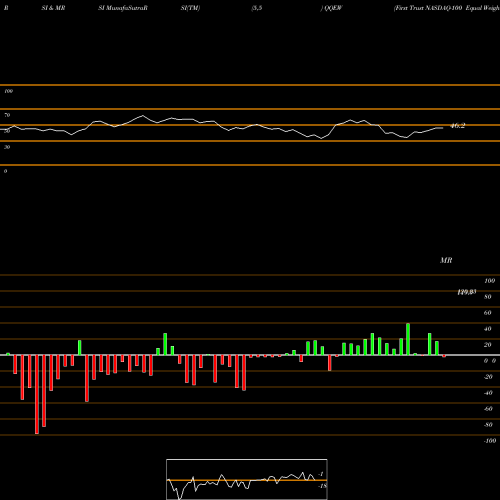Click the MR axis label -40
The width and height of the screenshot is (500, 500).
(x=488, y=393)
